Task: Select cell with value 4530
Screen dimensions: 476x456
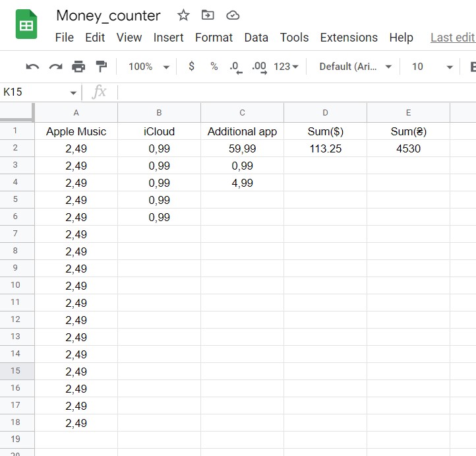Action: 408,148
